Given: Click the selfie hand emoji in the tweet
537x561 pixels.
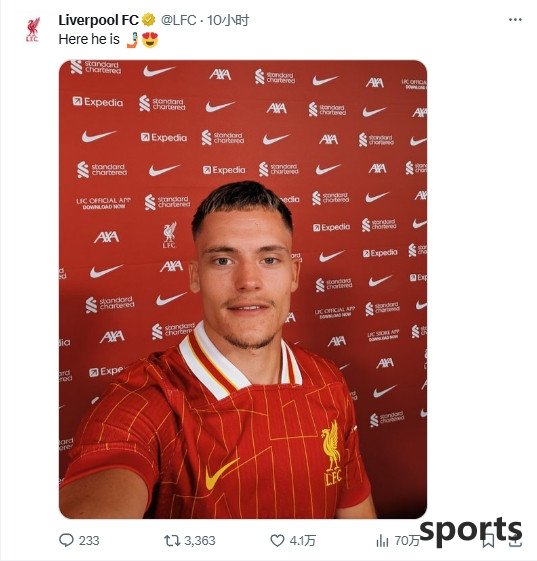Looking at the screenshot, I should [x=132, y=39].
